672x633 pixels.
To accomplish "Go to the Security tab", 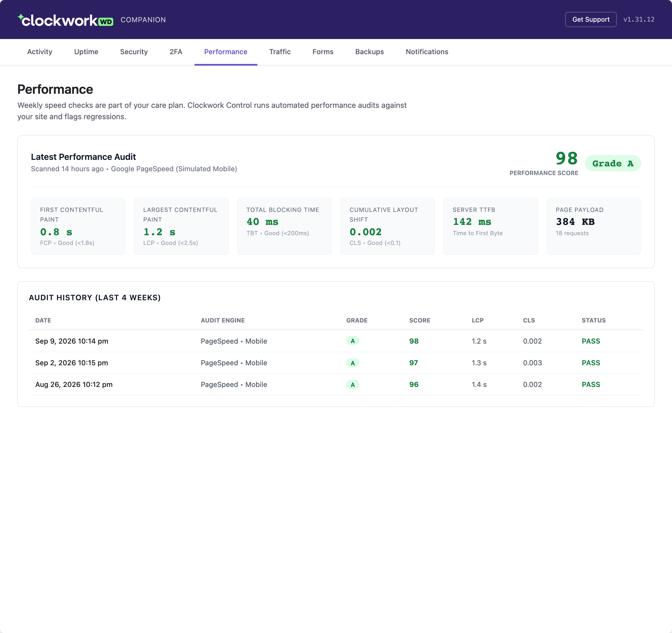I will 134,52.
